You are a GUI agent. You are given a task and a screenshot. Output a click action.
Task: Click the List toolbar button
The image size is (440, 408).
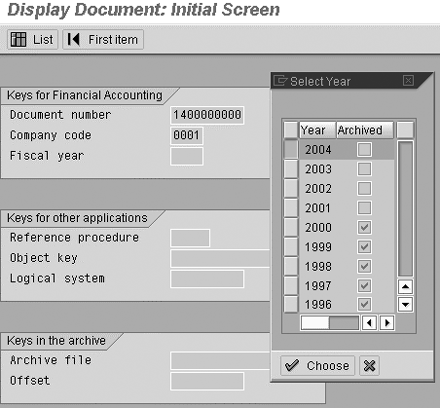(x=33, y=40)
